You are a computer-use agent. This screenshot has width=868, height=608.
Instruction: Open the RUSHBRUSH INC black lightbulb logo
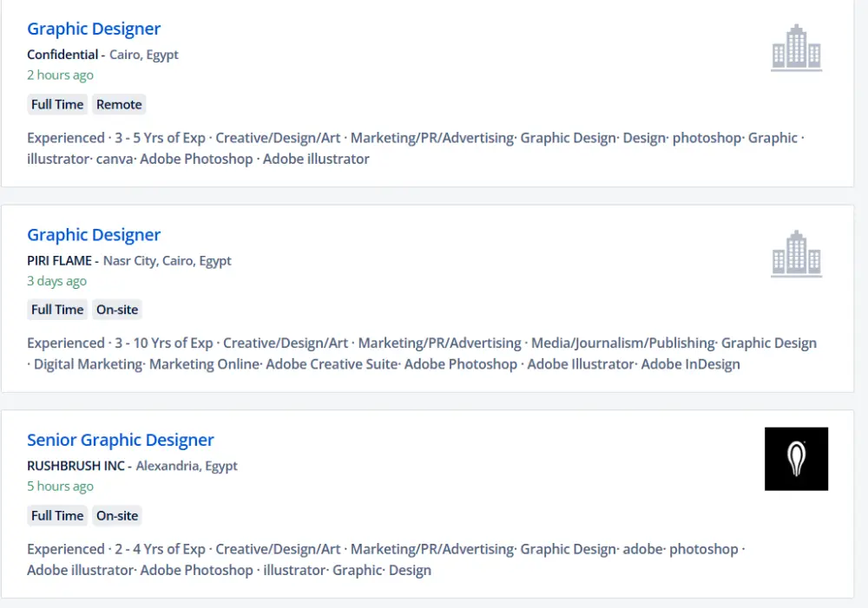796,459
